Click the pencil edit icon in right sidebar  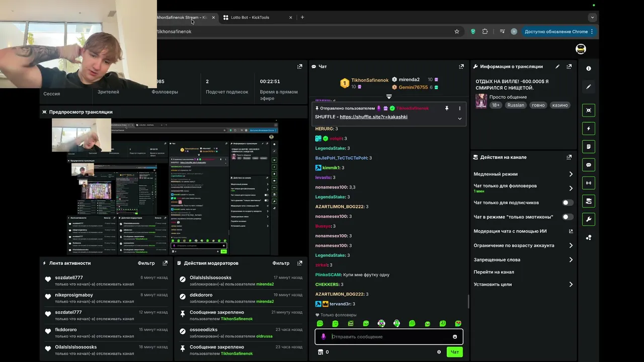tap(589, 87)
